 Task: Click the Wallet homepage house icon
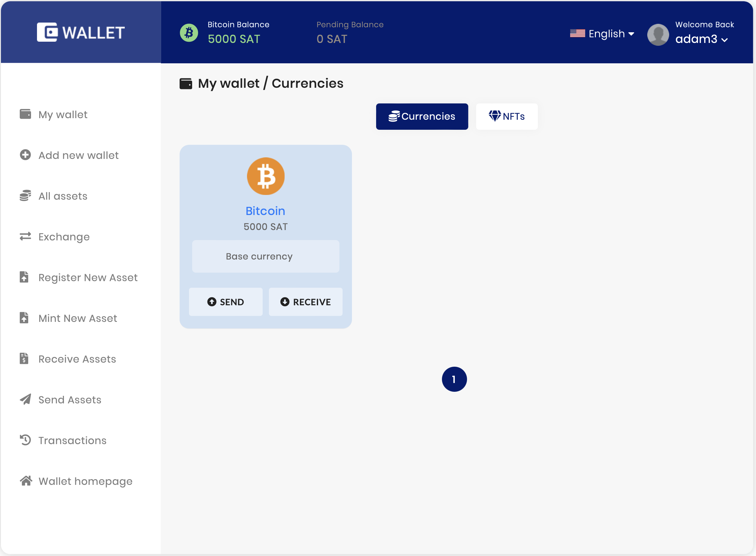(x=26, y=481)
